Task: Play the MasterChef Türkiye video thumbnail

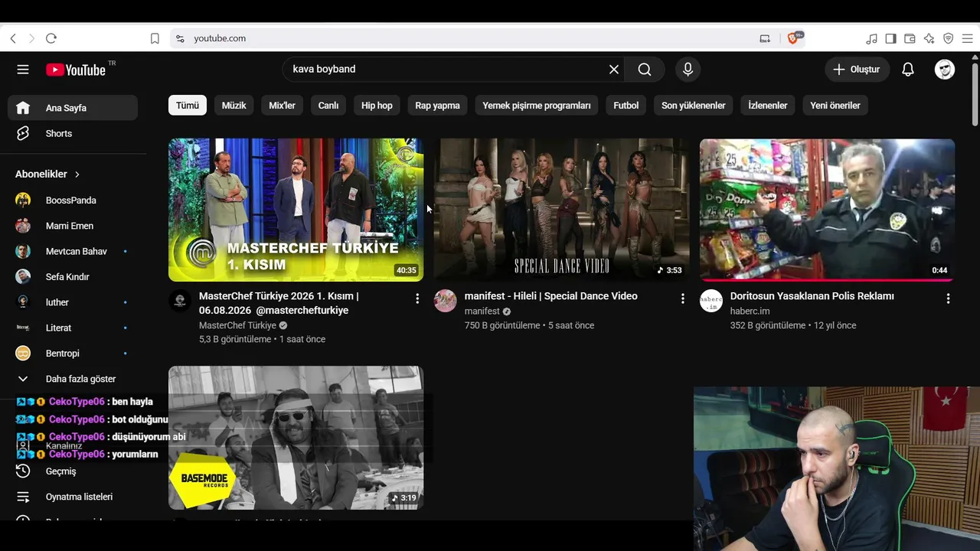Action: [296, 210]
